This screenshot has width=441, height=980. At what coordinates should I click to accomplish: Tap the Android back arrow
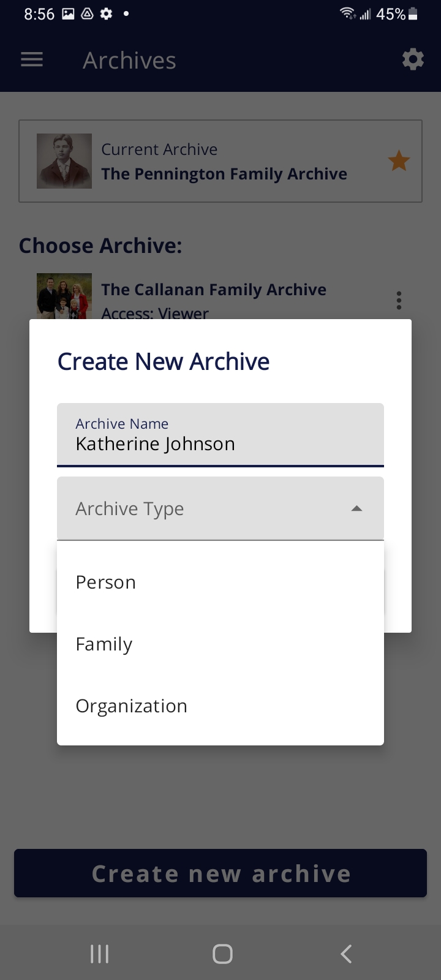(x=346, y=954)
